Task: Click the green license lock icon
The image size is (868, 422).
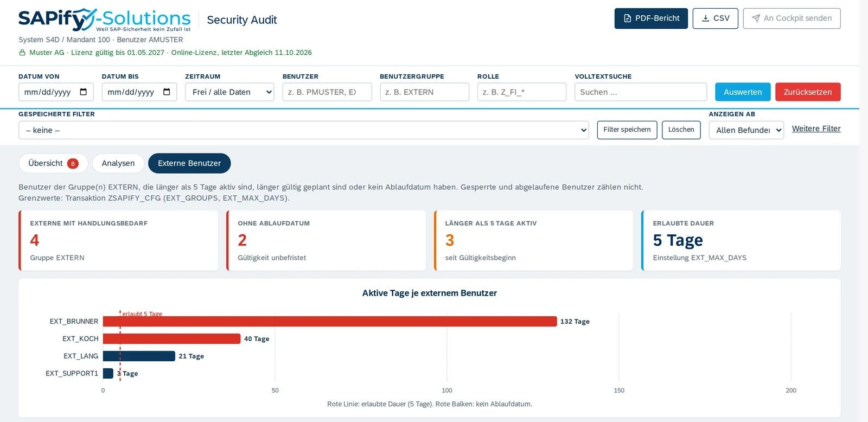Action: pyautogui.click(x=22, y=53)
